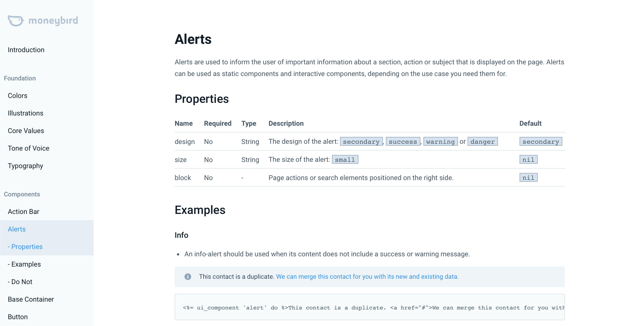Image resolution: width=644 pixels, height=326 pixels.
Task: Select Typography in the sidebar
Action: pyautogui.click(x=26, y=166)
